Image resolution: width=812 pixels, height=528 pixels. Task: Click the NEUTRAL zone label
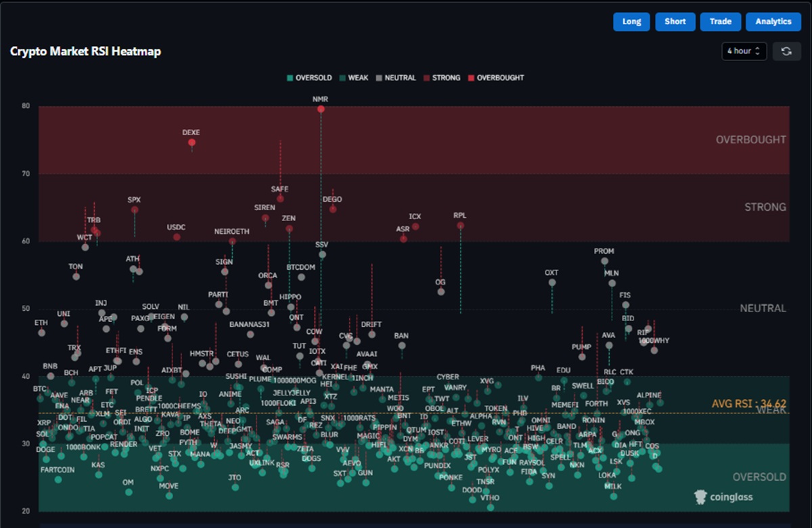point(763,308)
